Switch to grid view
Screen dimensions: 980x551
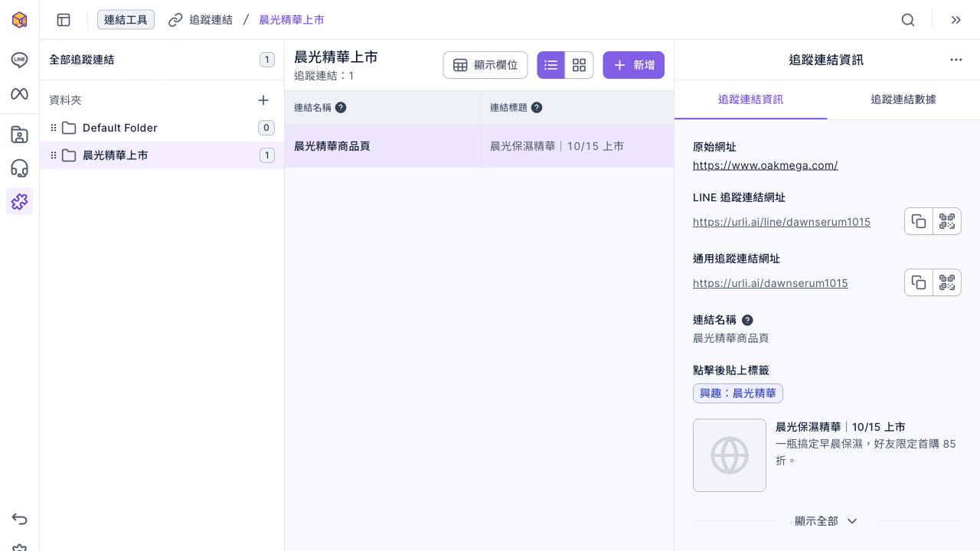point(580,65)
